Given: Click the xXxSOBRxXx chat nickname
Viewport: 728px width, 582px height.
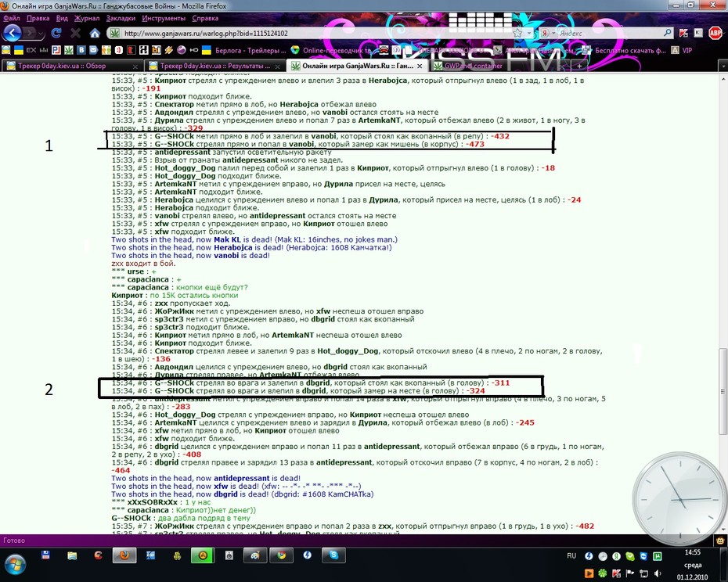Looking at the screenshot, I should pos(153,502).
